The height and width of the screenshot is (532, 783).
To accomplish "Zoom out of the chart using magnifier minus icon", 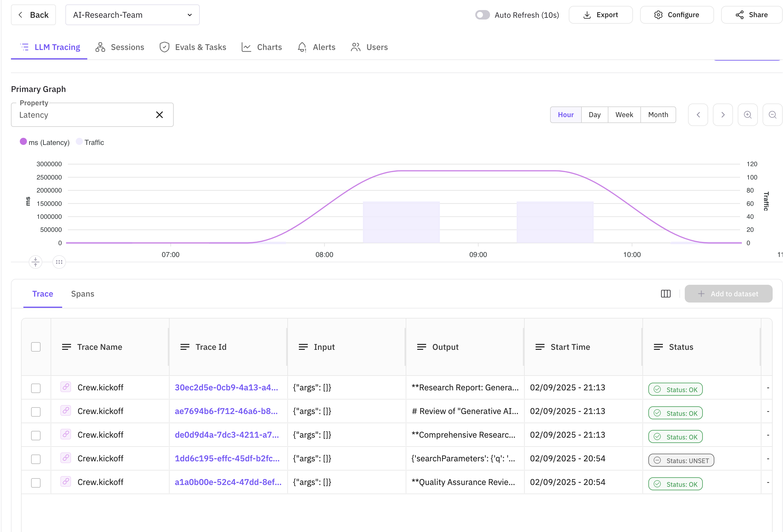I will [x=773, y=114].
